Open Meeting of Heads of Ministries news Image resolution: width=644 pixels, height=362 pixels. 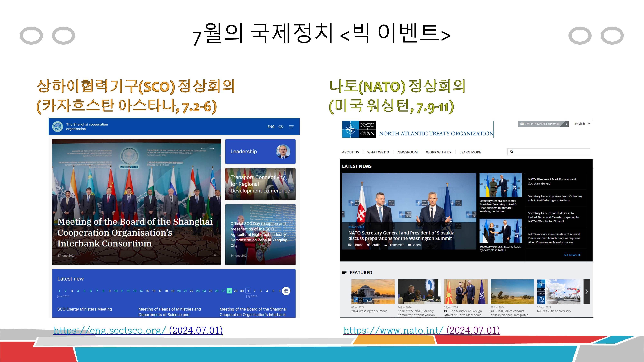170,312
